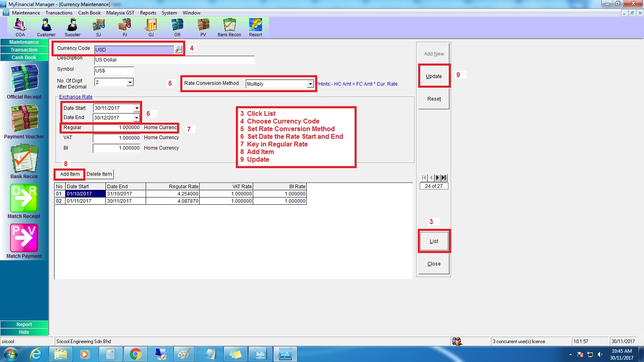
Task: Open the Bank Recon toolbar icon
Action: [x=229, y=27]
